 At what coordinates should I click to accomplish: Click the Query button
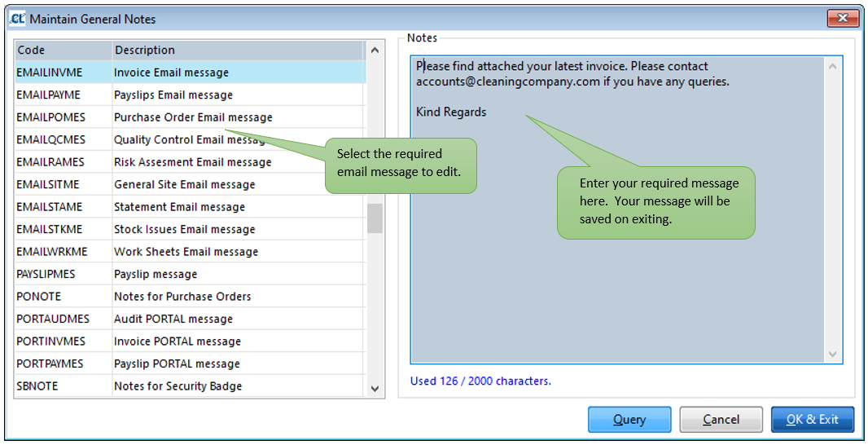pyautogui.click(x=629, y=420)
